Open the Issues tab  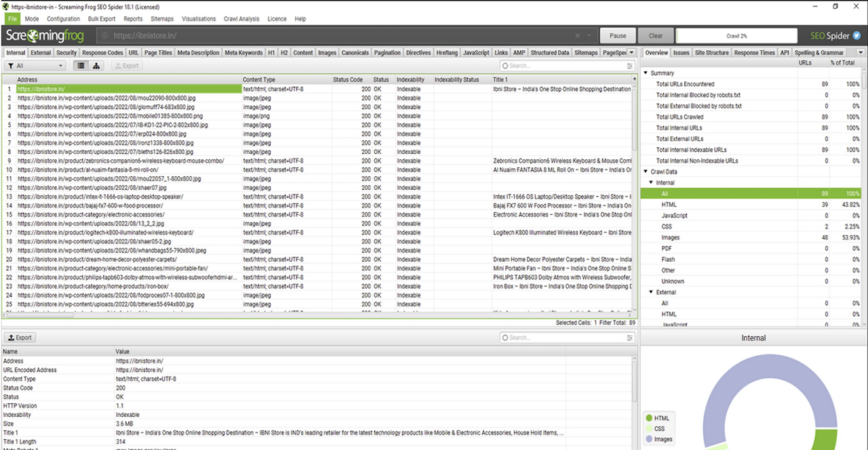(681, 53)
